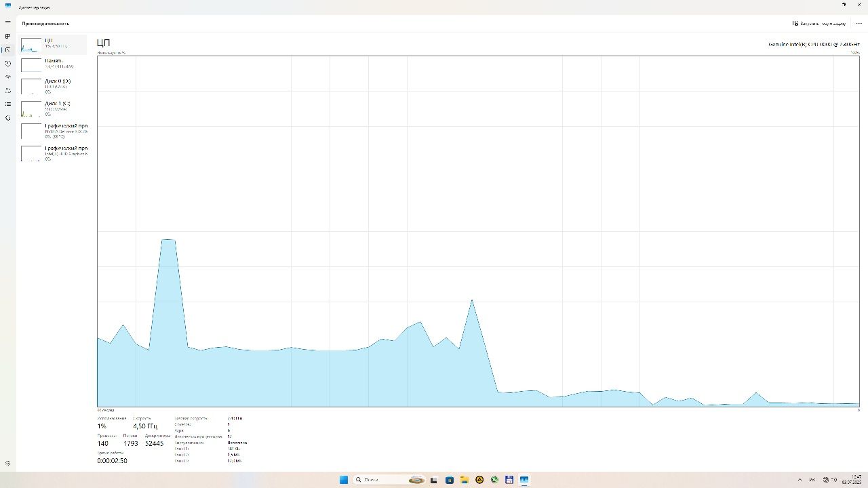Click the 4,50 ГГц speed value

coord(145,426)
